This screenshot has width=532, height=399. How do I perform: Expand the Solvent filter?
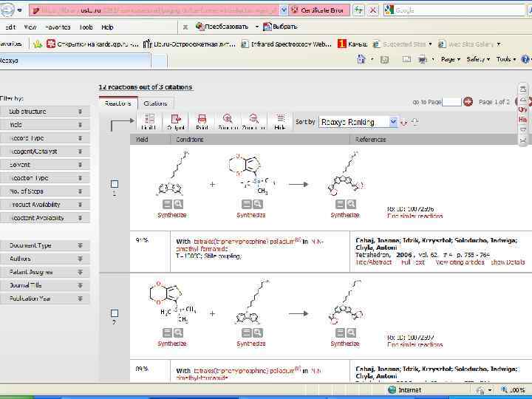(81, 165)
